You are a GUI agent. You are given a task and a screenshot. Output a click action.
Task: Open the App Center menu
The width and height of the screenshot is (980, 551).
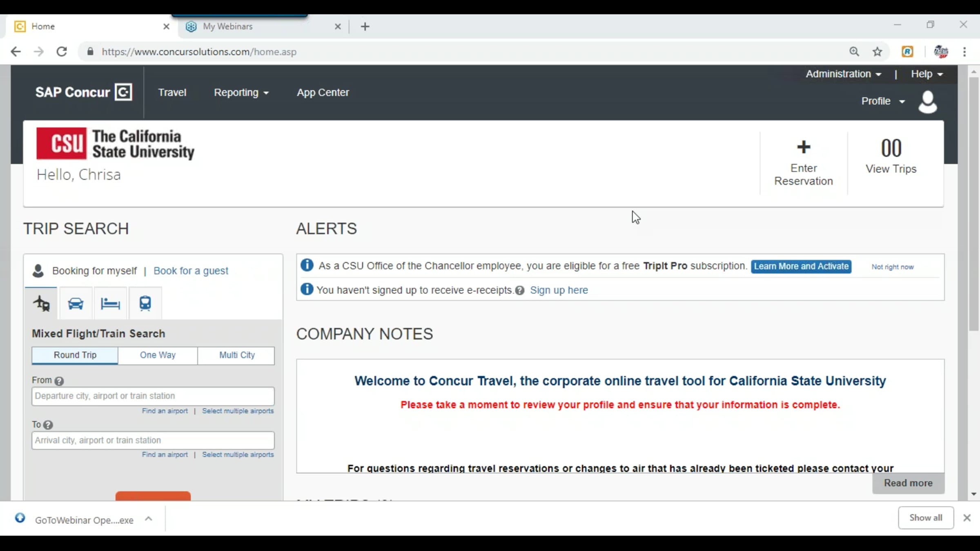[x=323, y=93]
